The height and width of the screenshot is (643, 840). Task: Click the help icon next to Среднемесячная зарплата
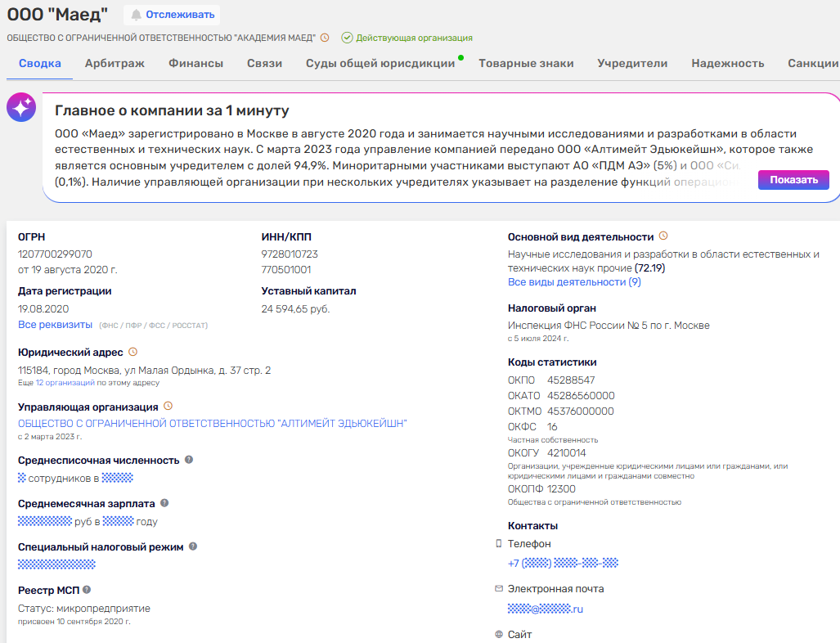tap(164, 503)
